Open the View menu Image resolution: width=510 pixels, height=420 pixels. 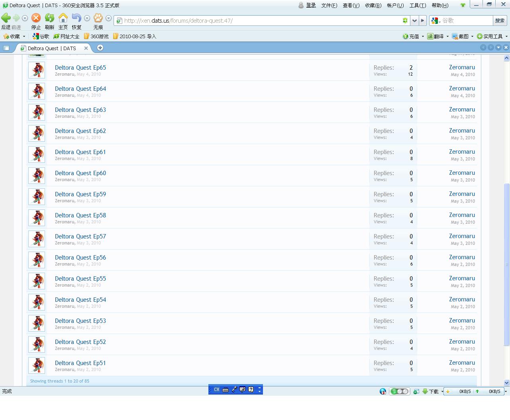point(351,5)
